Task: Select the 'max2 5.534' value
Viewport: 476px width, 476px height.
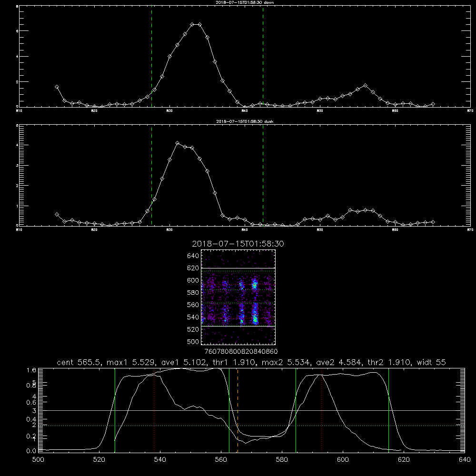Action: click(287, 362)
